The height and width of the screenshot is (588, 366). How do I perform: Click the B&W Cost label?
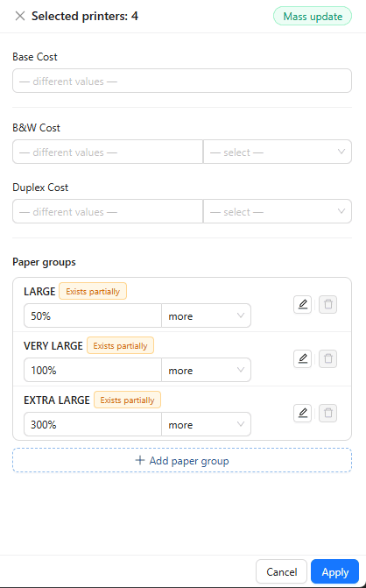pos(37,127)
